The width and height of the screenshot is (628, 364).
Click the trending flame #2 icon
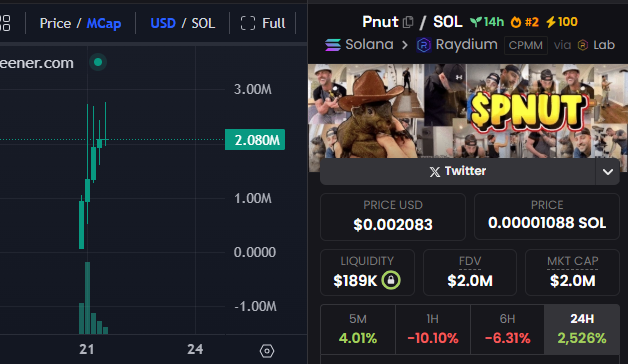click(516, 22)
